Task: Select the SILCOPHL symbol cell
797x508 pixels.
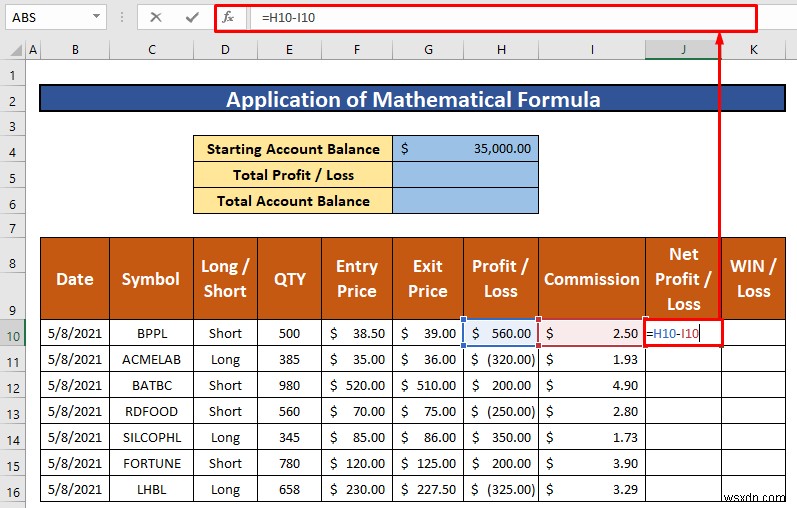Action: tap(151, 437)
